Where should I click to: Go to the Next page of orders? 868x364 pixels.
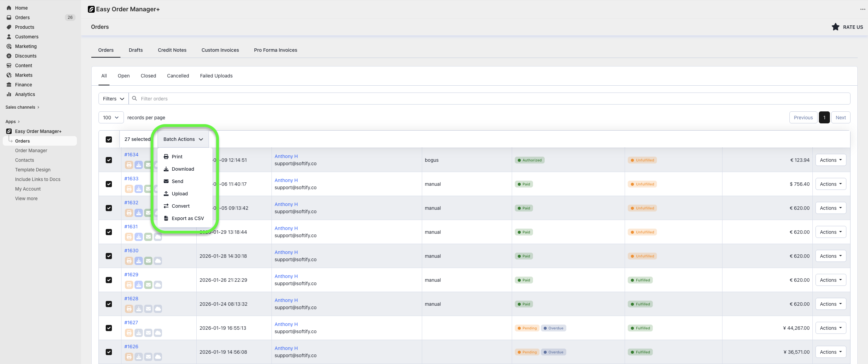point(841,118)
